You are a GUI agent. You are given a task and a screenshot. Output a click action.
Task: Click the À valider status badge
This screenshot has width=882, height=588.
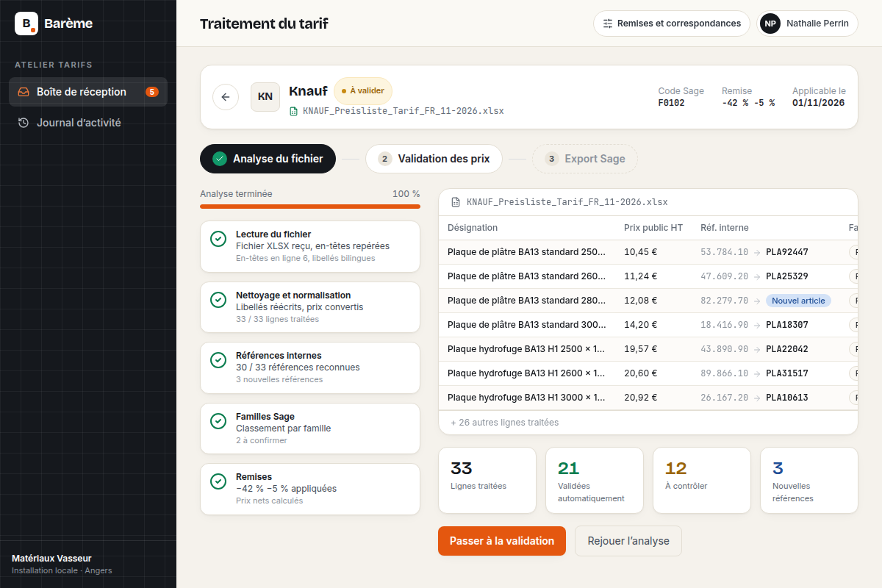click(363, 91)
